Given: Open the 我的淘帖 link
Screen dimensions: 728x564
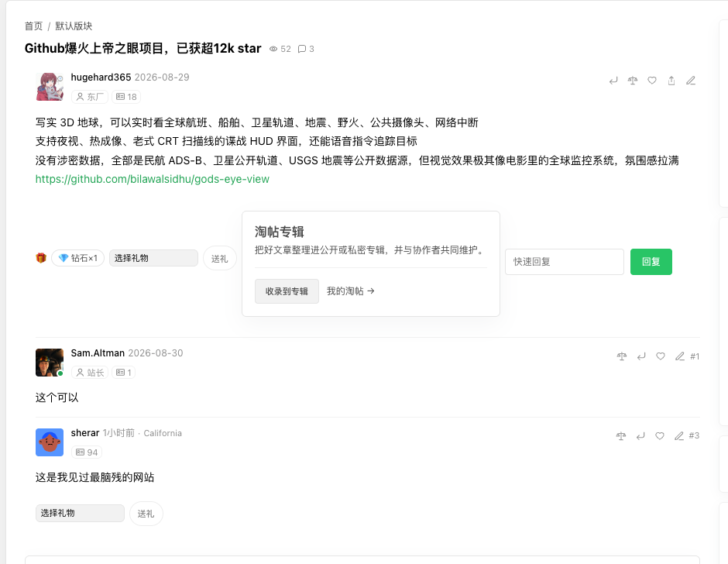Looking at the screenshot, I should 351,291.
